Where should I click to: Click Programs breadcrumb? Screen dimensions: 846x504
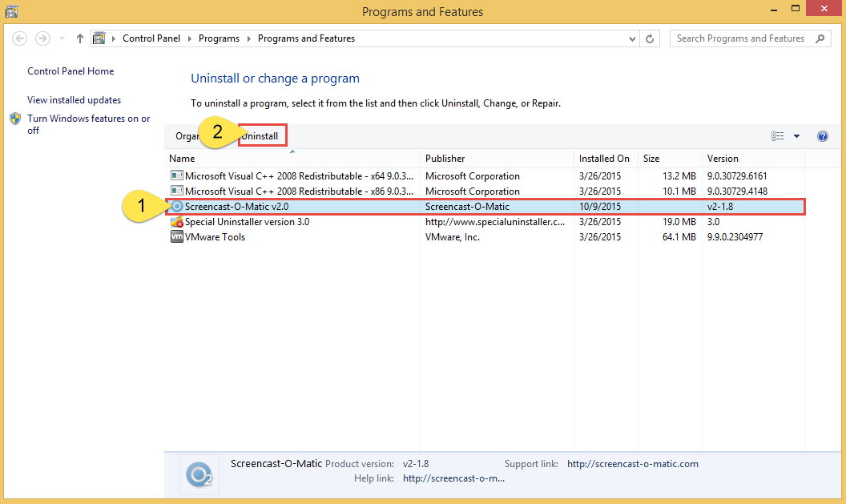tap(219, 38)
